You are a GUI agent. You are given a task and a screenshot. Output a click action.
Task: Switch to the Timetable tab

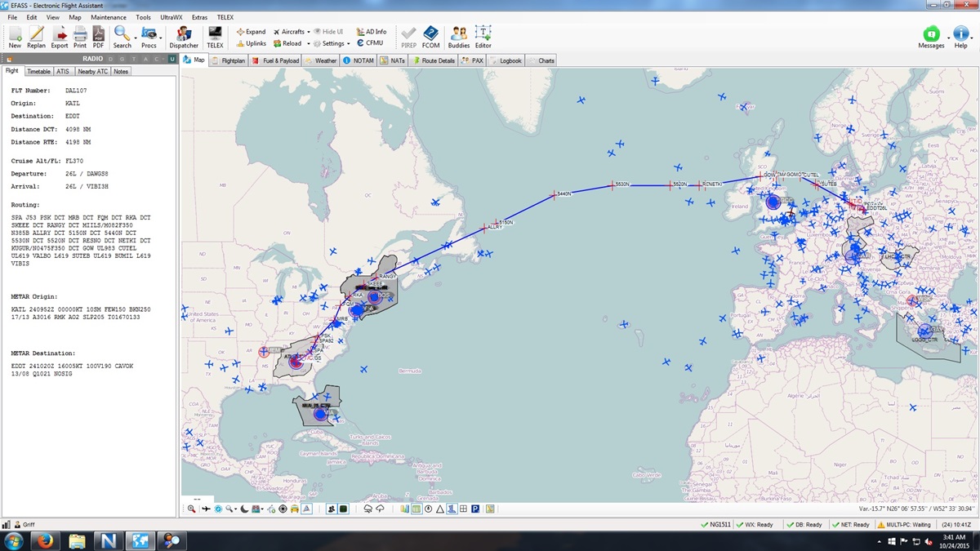tap(38, 71)
